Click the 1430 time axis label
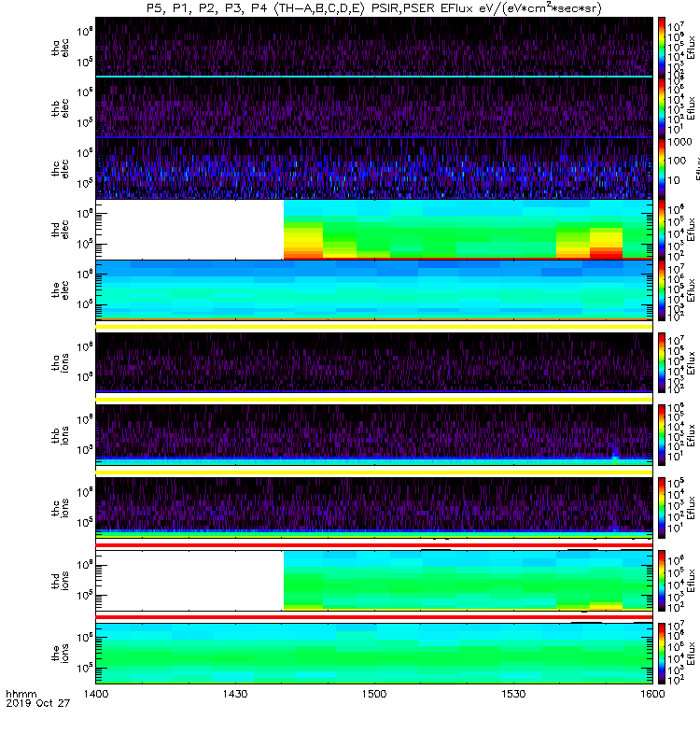Image resolution: width=700 pixels, height=747 pixels. pyautogui.click(x=235, y=694)
